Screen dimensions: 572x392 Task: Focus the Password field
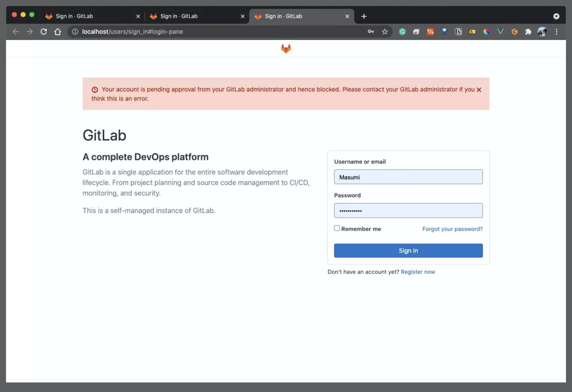(x=408, y=211)
